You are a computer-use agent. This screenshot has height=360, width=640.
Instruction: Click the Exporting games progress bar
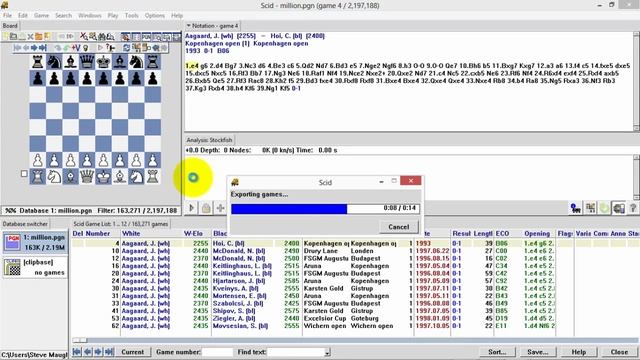point(325,209)
